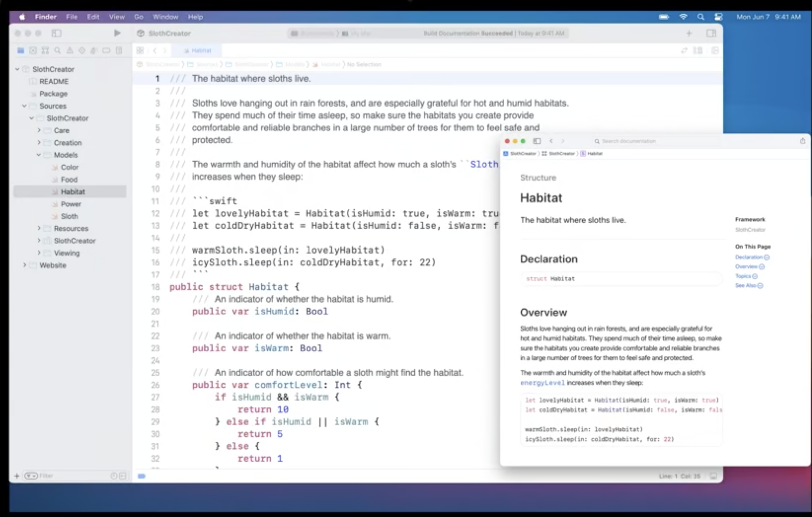Expand the Resources folder
Screen dimensions: 812x517
point(39,228)
